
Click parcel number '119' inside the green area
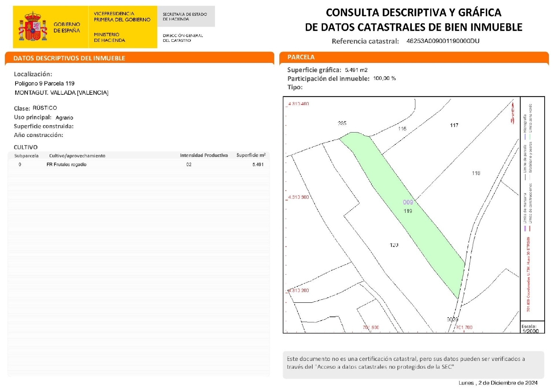click(408, 211)
